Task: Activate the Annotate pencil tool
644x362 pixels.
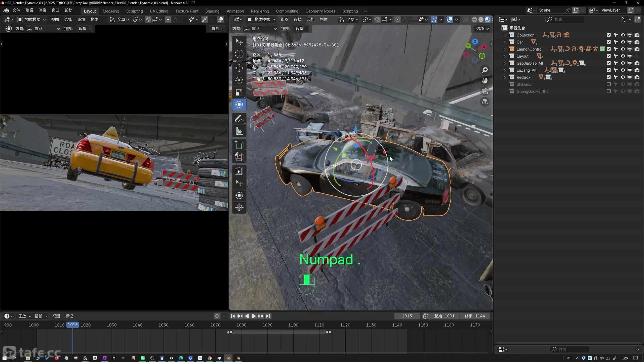Action: [x=239, y=119]
